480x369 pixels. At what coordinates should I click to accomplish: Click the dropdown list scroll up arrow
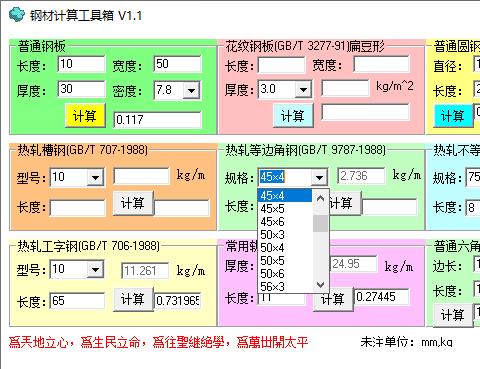[320, 198]
